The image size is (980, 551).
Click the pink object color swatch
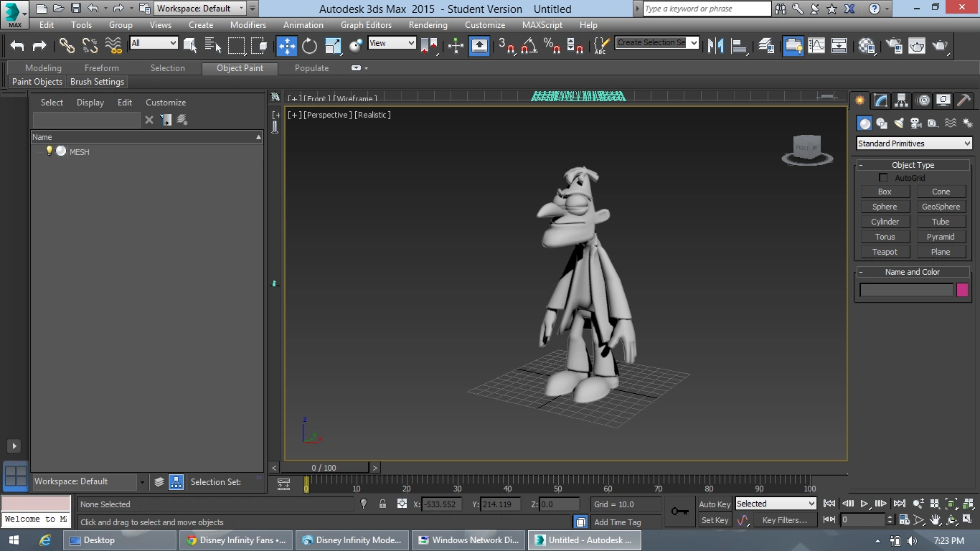point(962,290)
